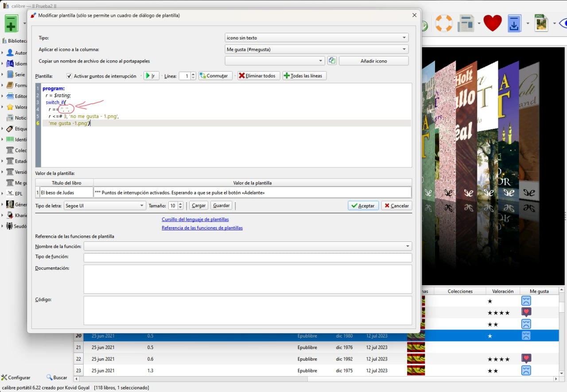Open the Tipo dropdown

pos(316,38)
